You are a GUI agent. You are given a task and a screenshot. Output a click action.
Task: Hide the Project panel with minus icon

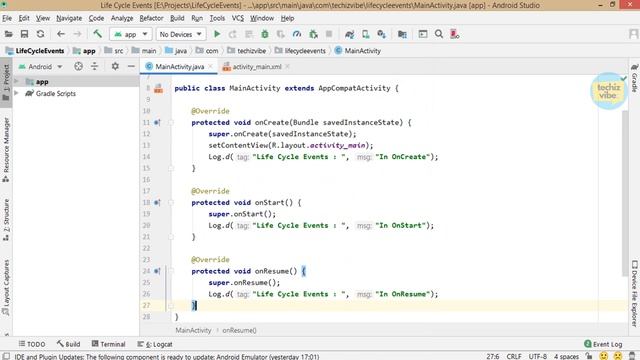[x=131, y=66]
